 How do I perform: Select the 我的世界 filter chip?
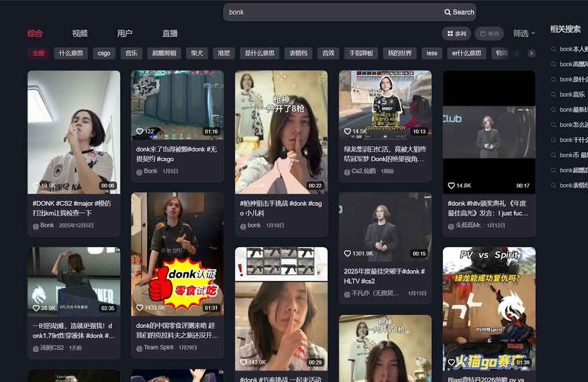tap(400, 53)
